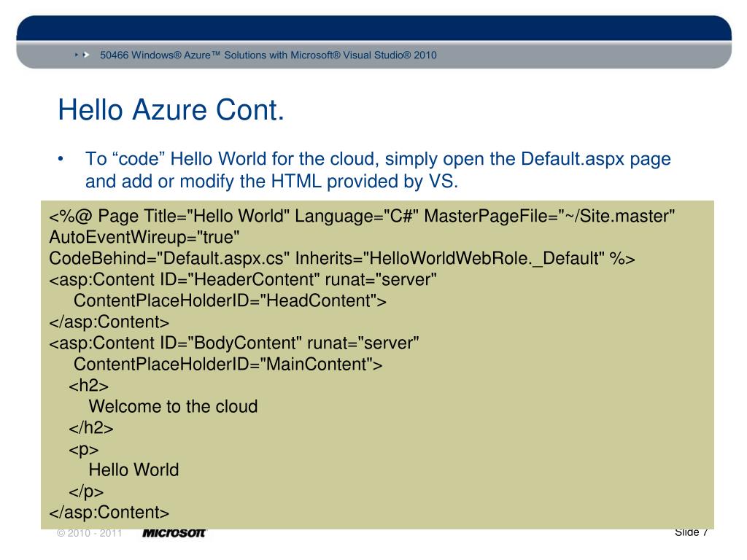This screenshot has width=747, height=560.
Task: Select the "Hello Azure Cont." slide title
Action: click(x=171, y=110)
